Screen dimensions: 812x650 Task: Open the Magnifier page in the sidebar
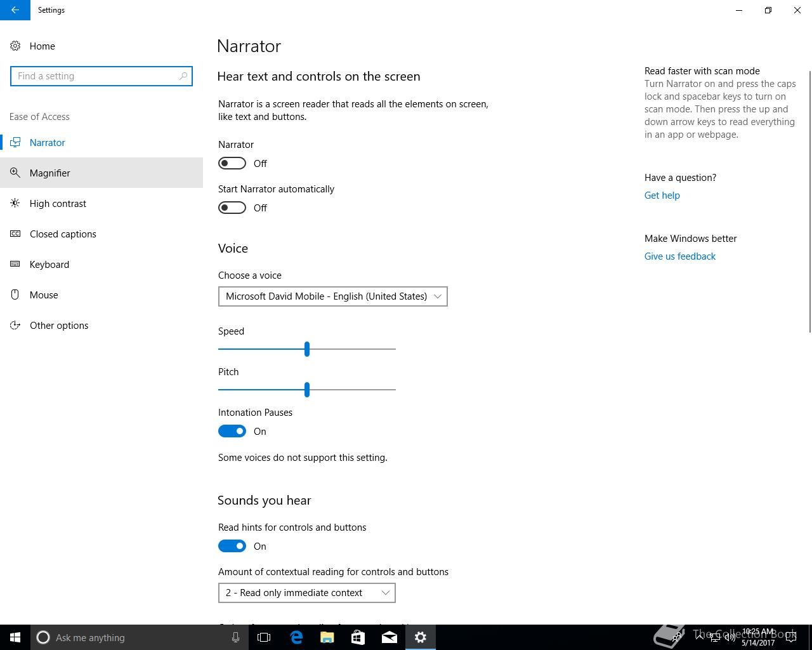(101, 173)
